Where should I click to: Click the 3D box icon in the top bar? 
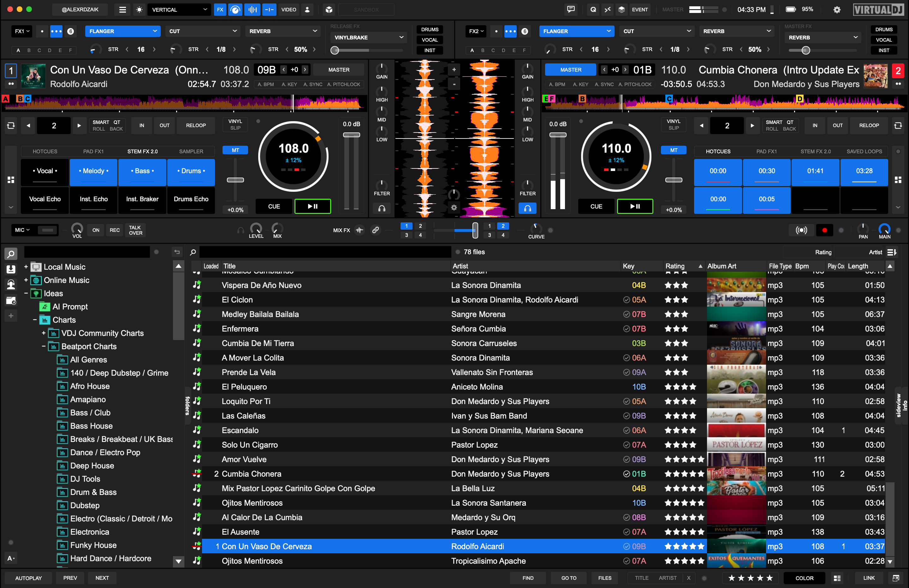[x=329, y=9]
